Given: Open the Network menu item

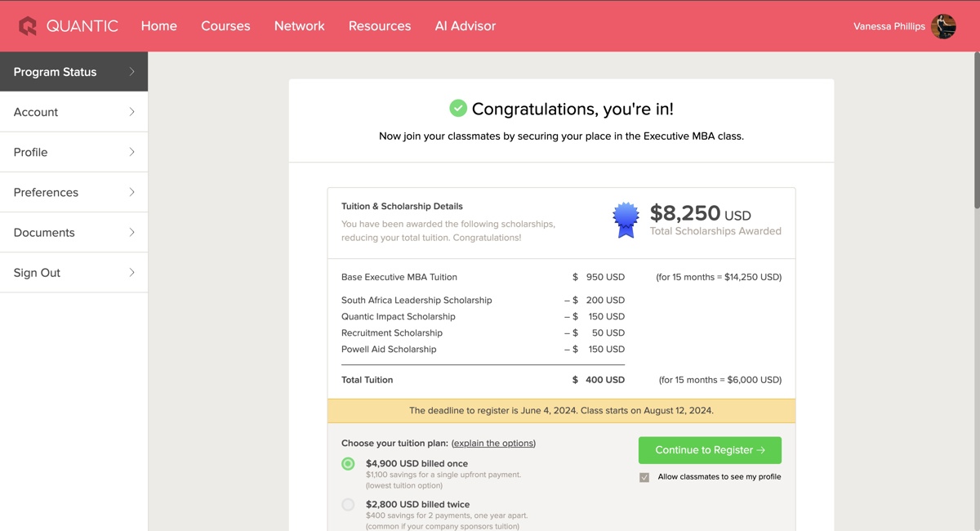Looking at the screenshot, I should pos(300,26).
